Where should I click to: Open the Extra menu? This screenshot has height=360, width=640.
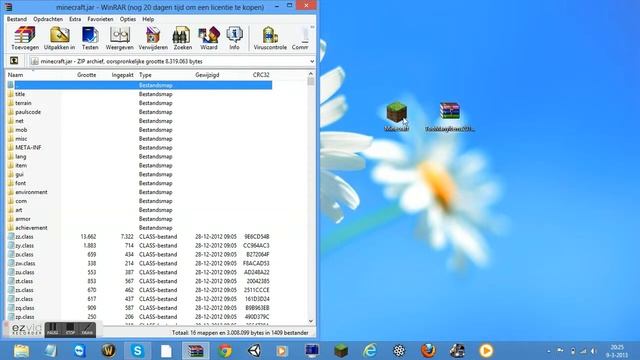75,19
